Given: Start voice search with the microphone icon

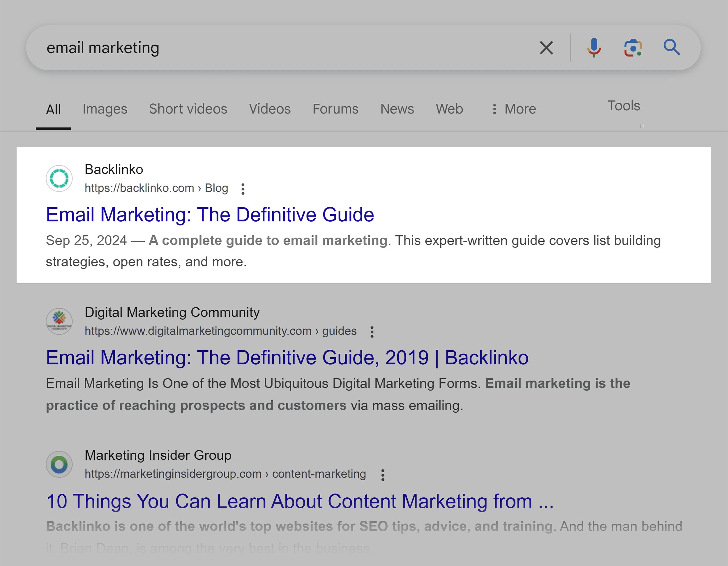Looking at the screenshot, I should [594, 48].
